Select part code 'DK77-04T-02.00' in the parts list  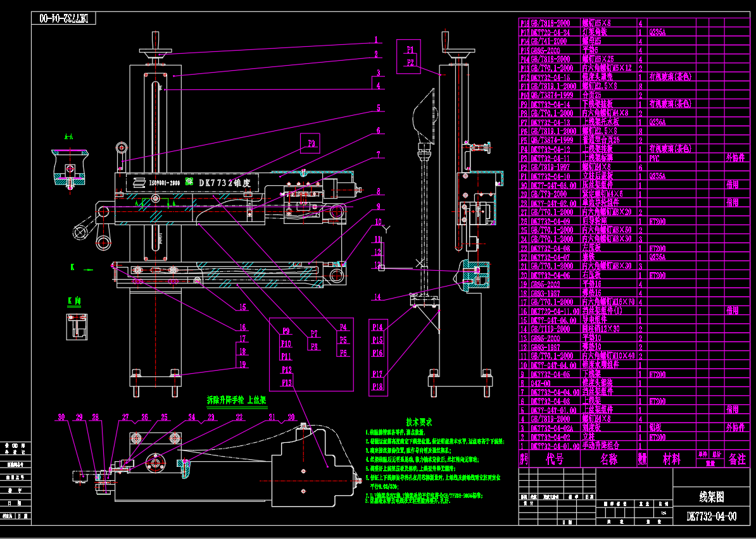pyautogui.click(x=553, y=203)
